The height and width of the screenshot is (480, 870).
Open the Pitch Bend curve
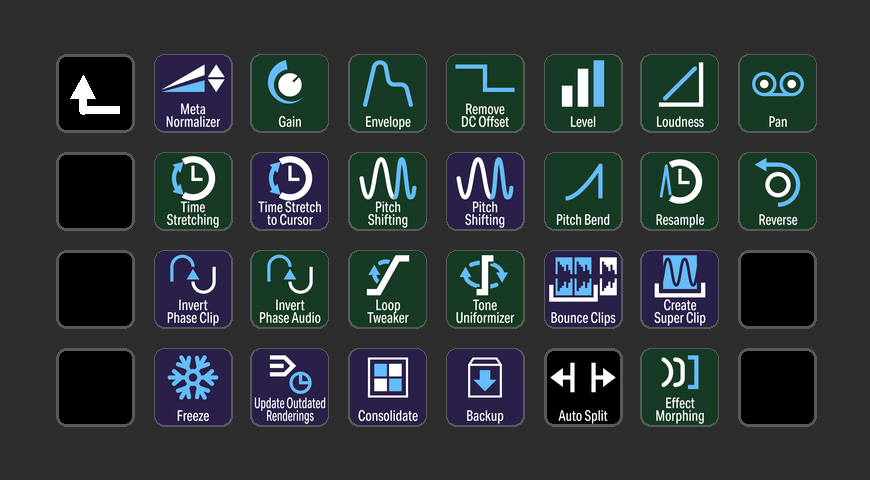point(583,191)
